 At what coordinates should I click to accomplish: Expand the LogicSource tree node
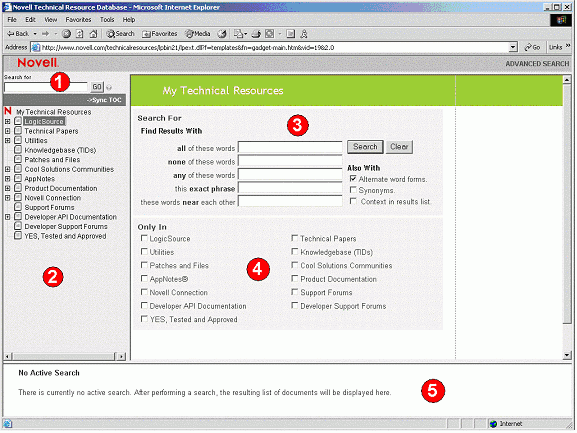point(7,121)
